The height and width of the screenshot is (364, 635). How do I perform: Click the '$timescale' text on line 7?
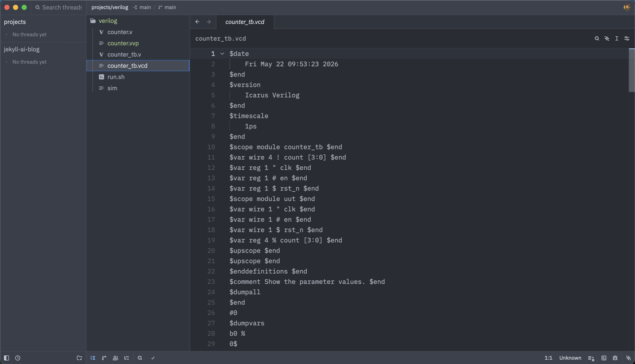point(249,116)
